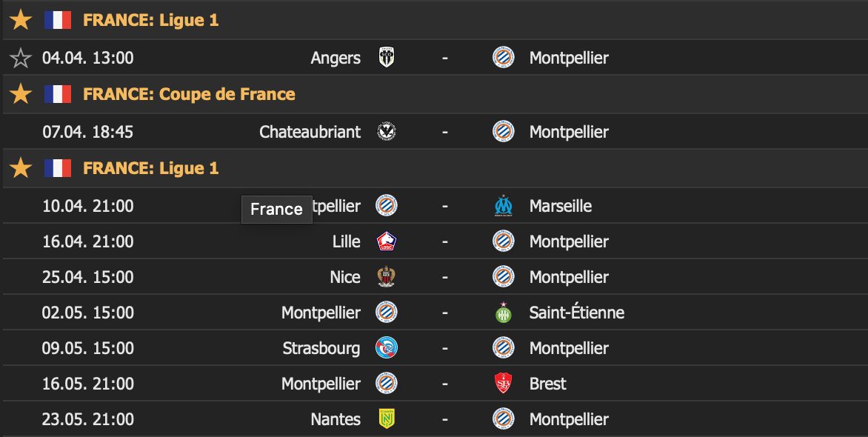This screenshot has width=868, height=437.
Task: Toggle favorite star for Angers–Montpellier match
Action: click(21, 58)
